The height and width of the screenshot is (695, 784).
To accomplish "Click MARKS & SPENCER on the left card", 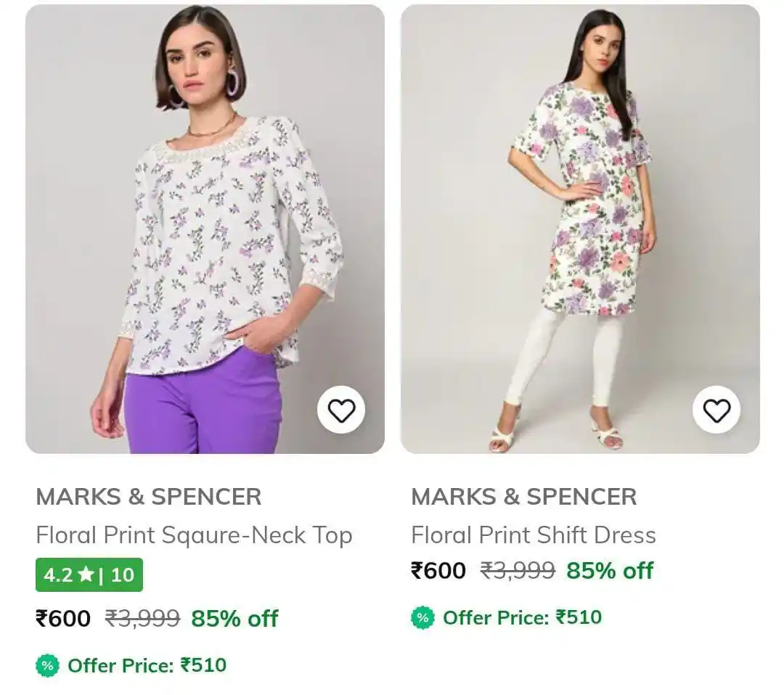I will click(x=149, y=497).
